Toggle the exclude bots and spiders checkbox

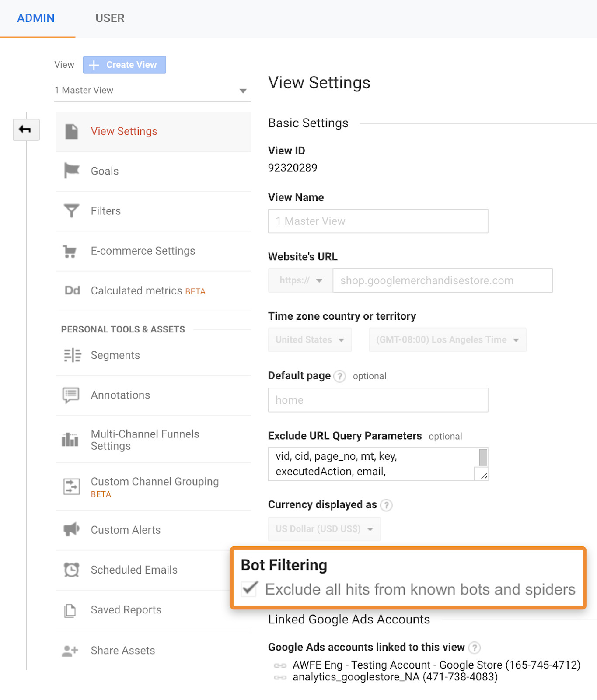point(250,589)
